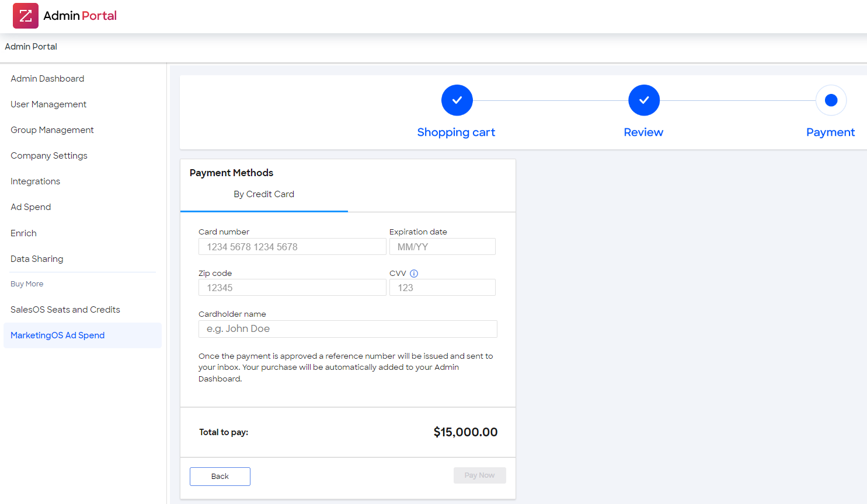Image resolution: width=867 pixels, height=504 pixels.
Task: Open Admin Dashboard in the sidebar
Action: click(47, 79)
